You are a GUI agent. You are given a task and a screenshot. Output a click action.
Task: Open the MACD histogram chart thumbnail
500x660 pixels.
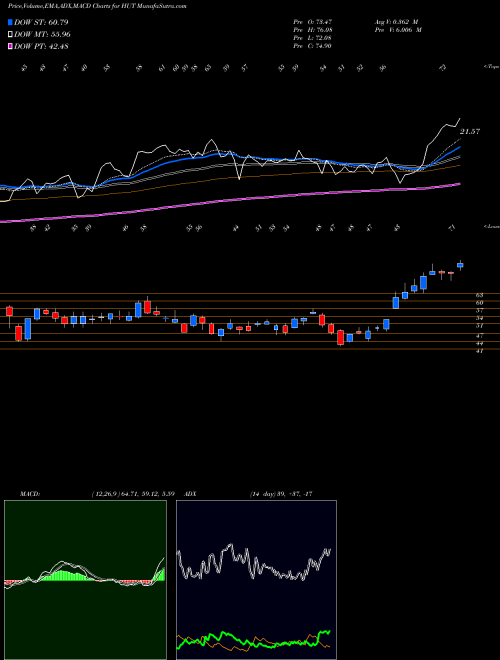tap(85, 580)
